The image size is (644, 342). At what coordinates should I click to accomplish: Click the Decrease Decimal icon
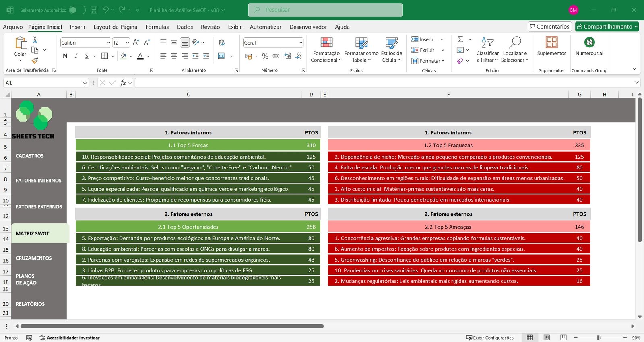(299, 56)
